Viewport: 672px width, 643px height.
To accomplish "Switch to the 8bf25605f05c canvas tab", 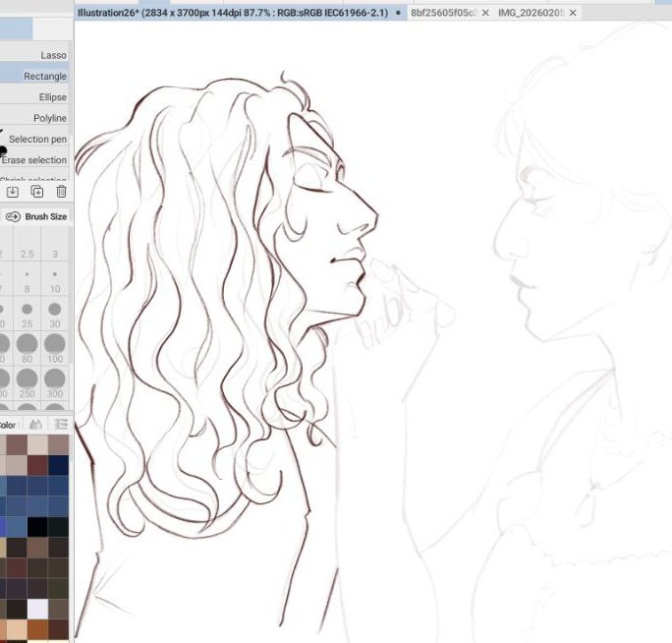I will [x=443, y=13].
